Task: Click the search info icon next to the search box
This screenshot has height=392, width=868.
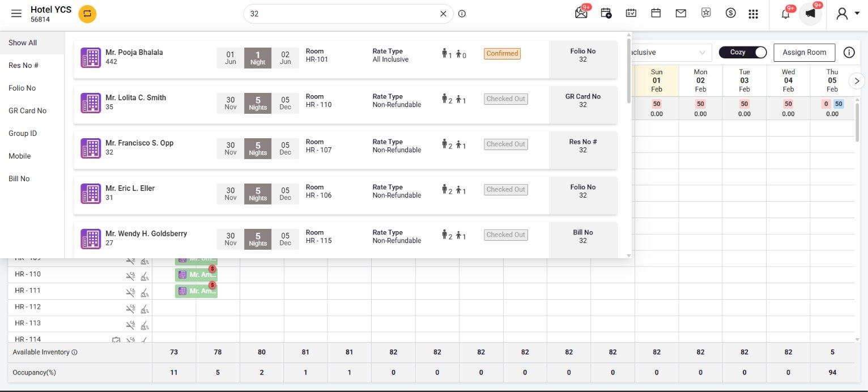Action: click(462, 14)
